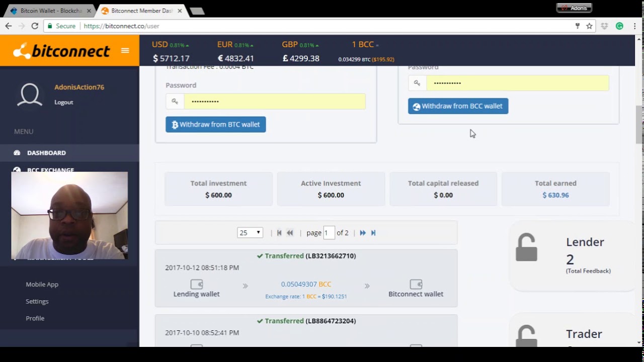Click key icon beside BTC password field

coord(175,101)
